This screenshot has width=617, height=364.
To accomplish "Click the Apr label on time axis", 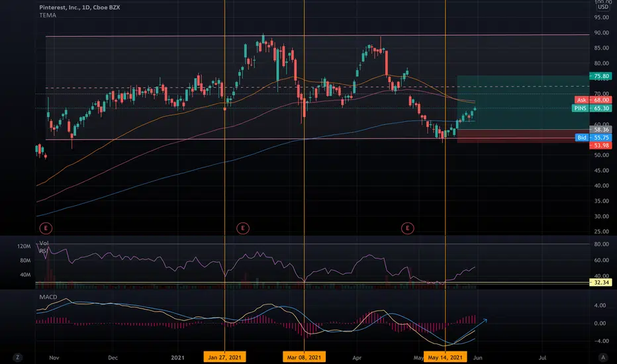I will tap(357, 357).
